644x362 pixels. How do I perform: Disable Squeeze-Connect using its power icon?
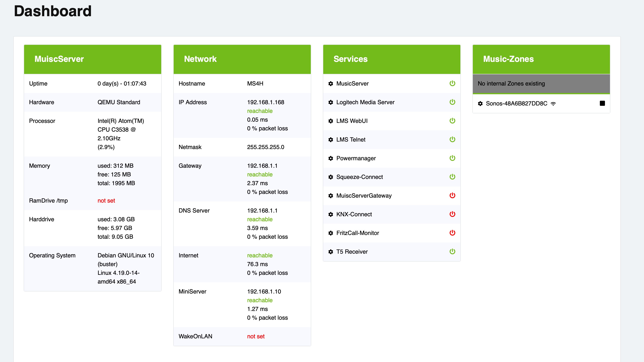[x=452, y=177]
